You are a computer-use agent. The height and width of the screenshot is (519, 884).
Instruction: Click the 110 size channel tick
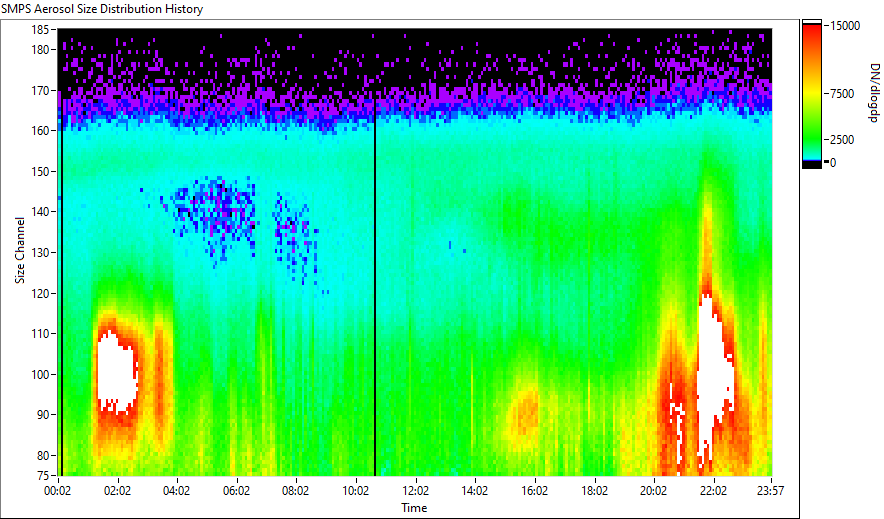pyautogui.click(x=40, y=334)
